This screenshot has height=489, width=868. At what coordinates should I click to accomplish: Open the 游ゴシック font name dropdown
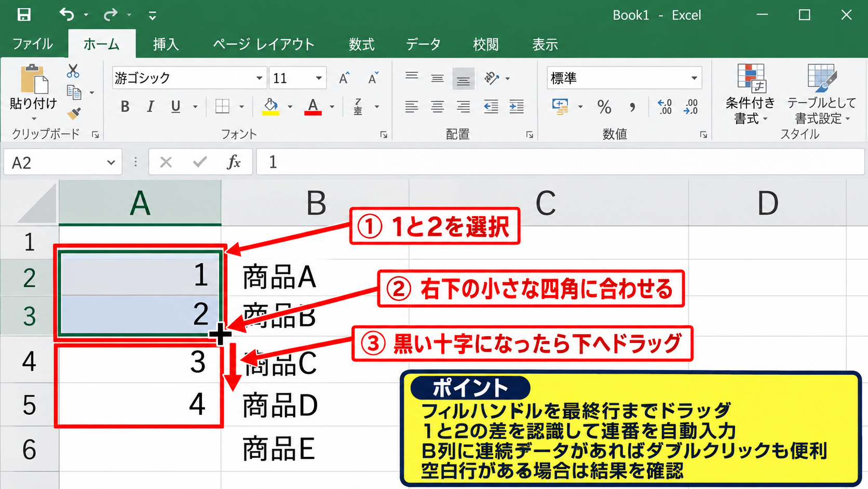tap(259, 78)
